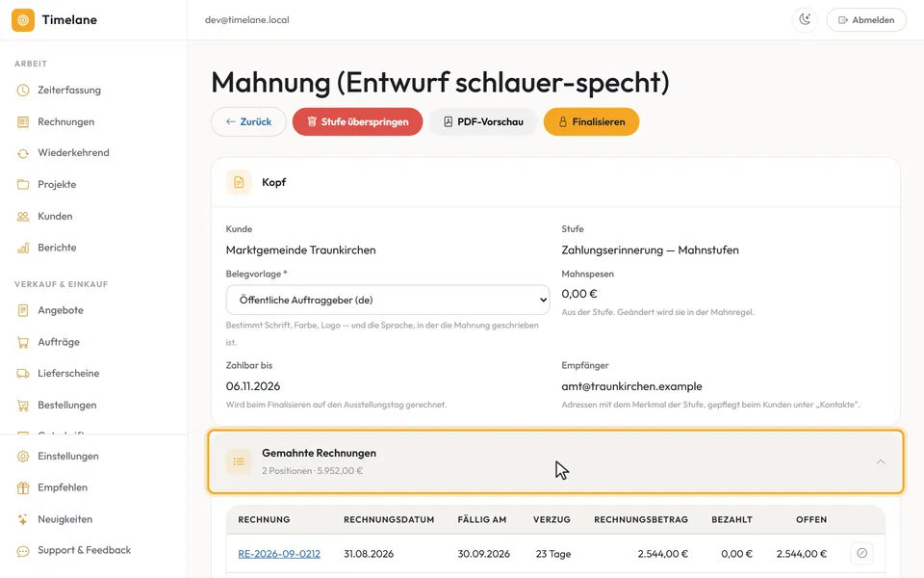924x578 pixels.
Task: Click the RECHNUNG column header
Action: [x=264, y=519]
